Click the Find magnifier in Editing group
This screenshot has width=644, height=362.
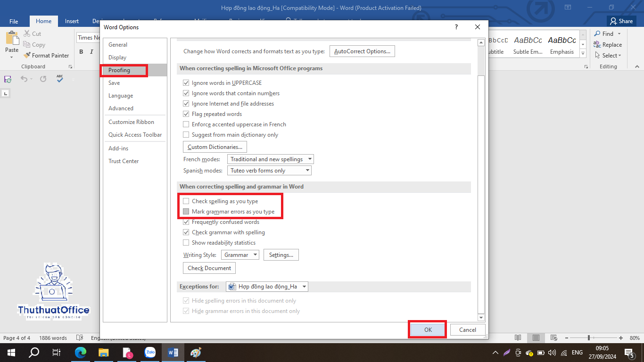[x=597, y=34]
